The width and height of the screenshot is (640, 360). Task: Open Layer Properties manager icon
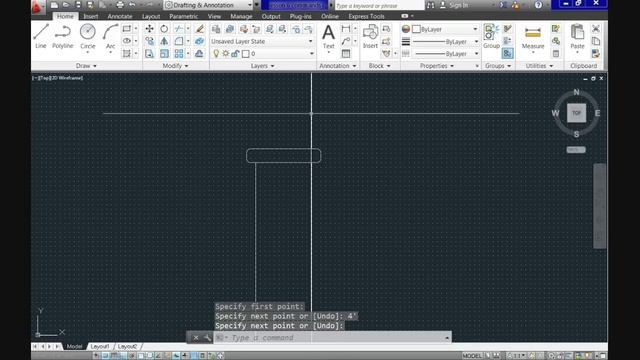tap(216, 29)
